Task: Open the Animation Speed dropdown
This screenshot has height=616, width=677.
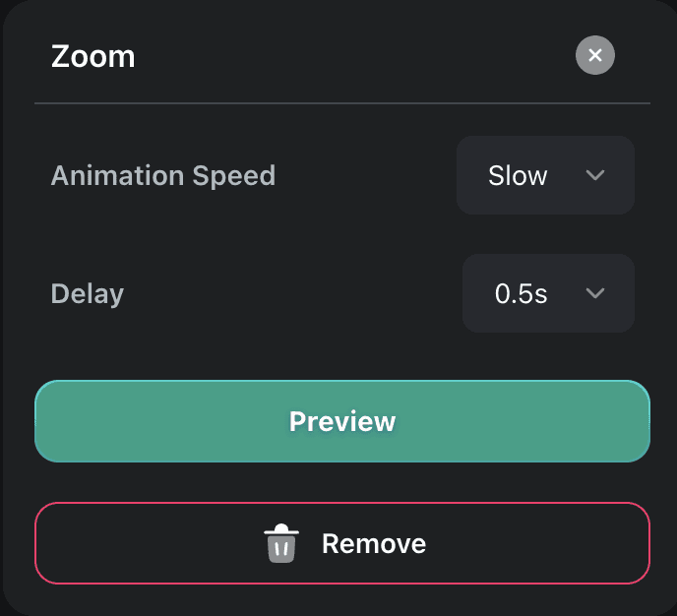Action: tap(545, 175)
